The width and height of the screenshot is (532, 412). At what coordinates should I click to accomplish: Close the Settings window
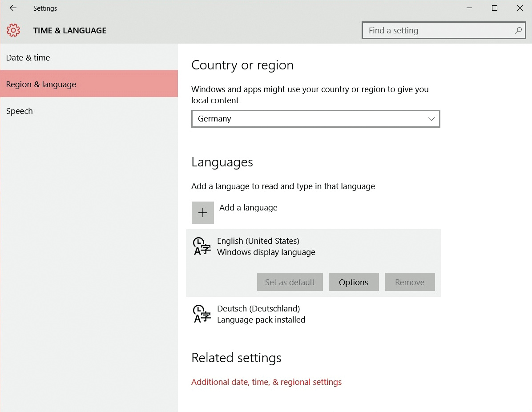tap(520, 8)
